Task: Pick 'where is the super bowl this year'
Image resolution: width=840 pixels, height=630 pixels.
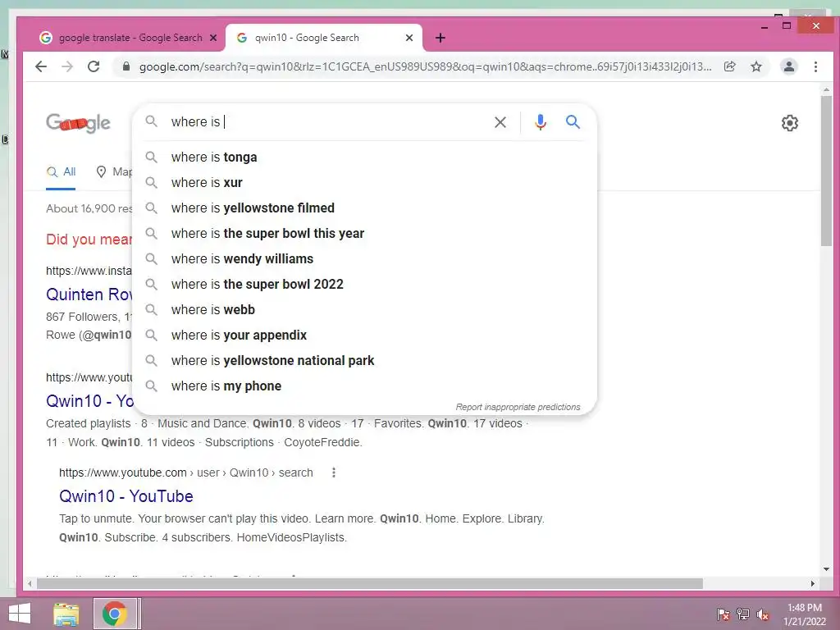Action: 364,234
